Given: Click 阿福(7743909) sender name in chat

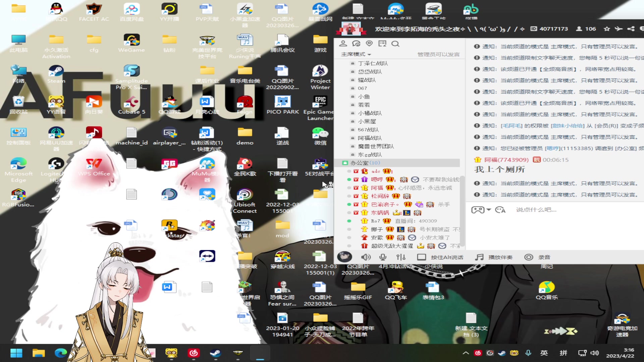Looking at the screenshot, I should [x=506, y=160].
